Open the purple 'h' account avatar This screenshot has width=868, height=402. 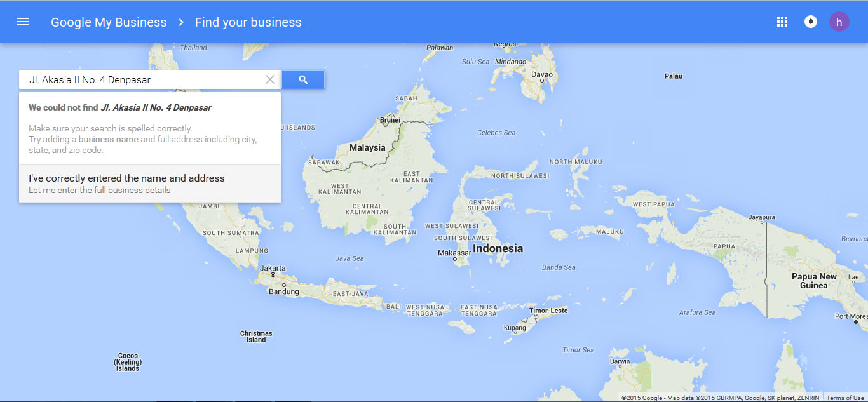click(839, 22)
